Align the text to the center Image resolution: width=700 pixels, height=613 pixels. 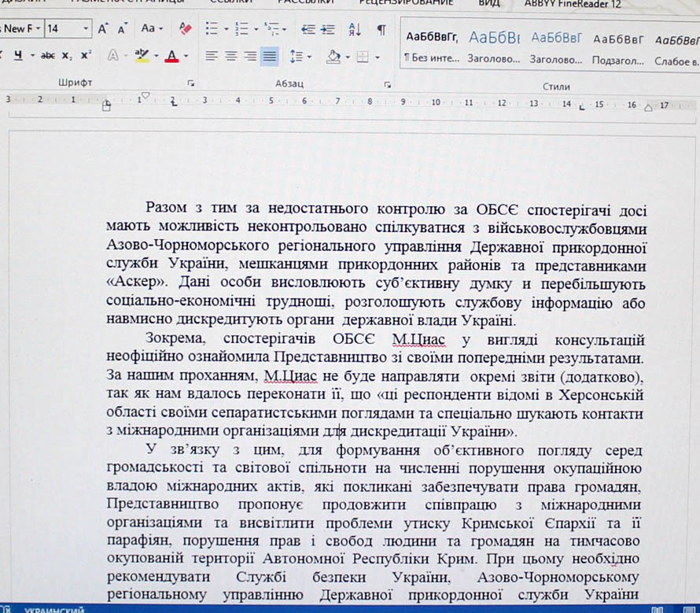230,56
